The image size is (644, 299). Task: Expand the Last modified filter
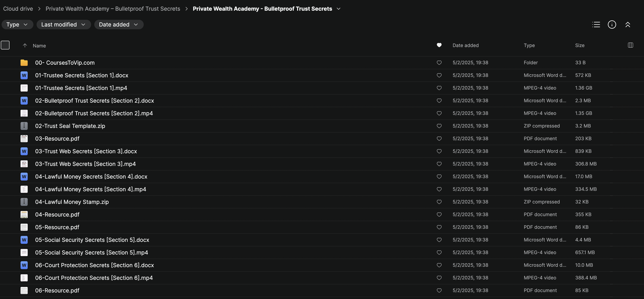pyautogui.click(x=63, y=25)
